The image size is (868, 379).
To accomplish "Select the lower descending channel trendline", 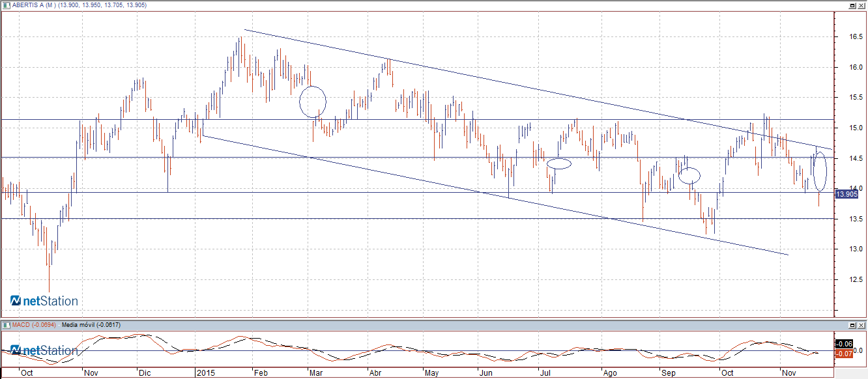I will pyautogui.click(x=495, y=195).
